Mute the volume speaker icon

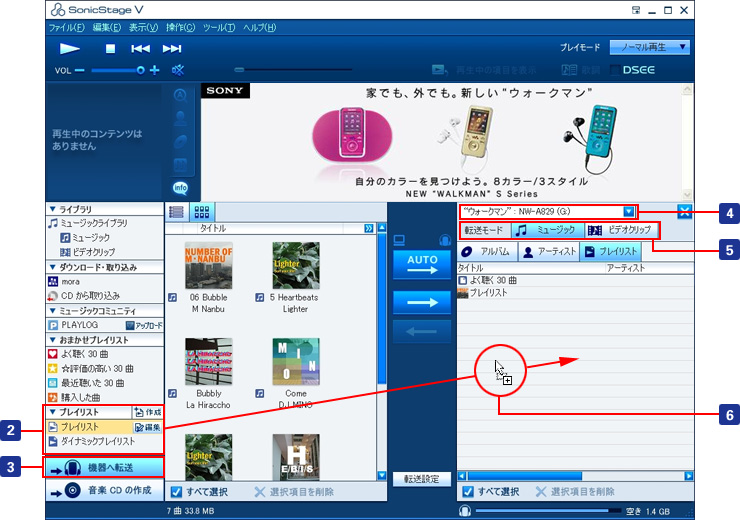(178, 70)
